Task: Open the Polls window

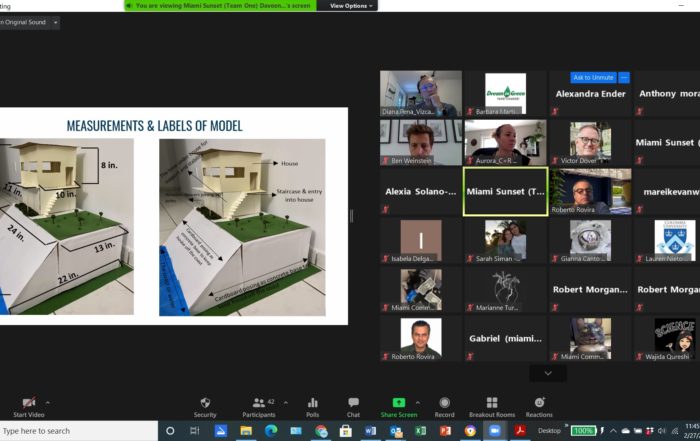Action: (312, 407)
